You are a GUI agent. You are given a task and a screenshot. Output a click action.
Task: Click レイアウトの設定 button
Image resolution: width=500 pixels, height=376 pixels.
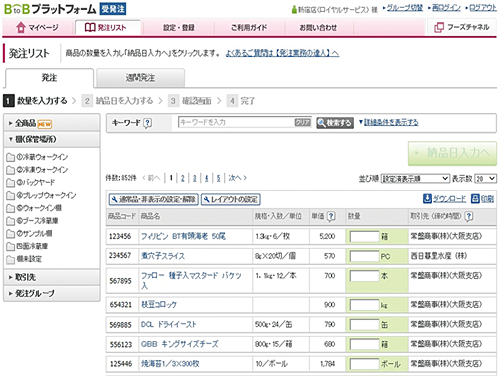231,199
